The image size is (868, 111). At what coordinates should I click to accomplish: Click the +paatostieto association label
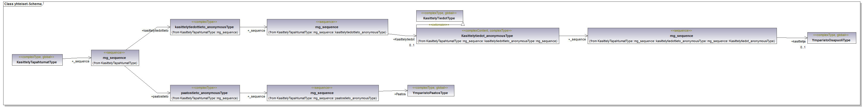pyautogui.click(x=160, y=96)
